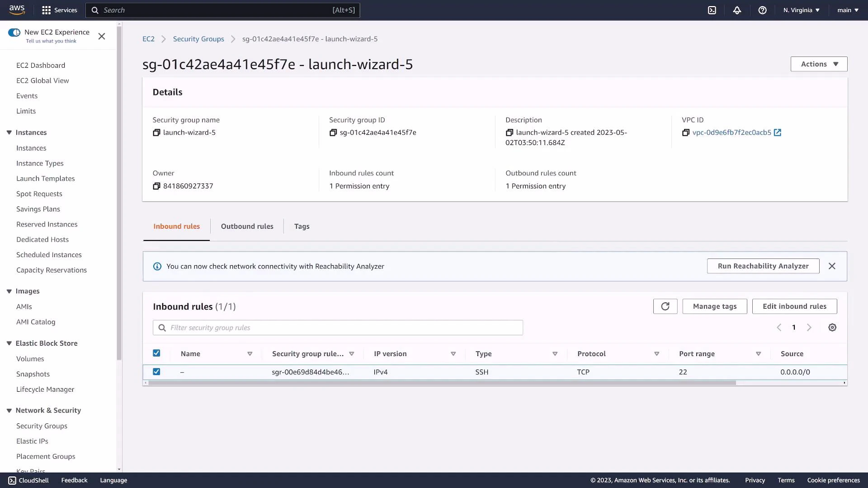Open the notifications bell
868x488 pixels.
[737, 10]
